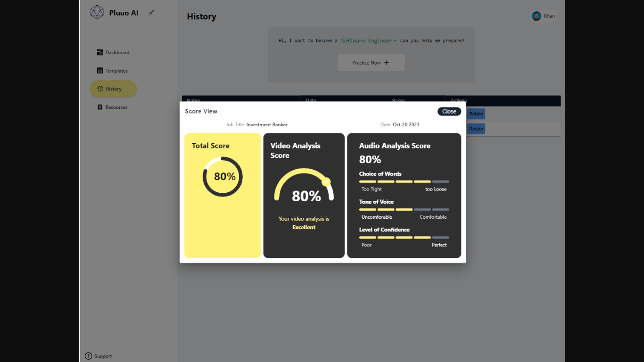Close the Score View dialog
644x362 pixels.
(x=449, y=112)
